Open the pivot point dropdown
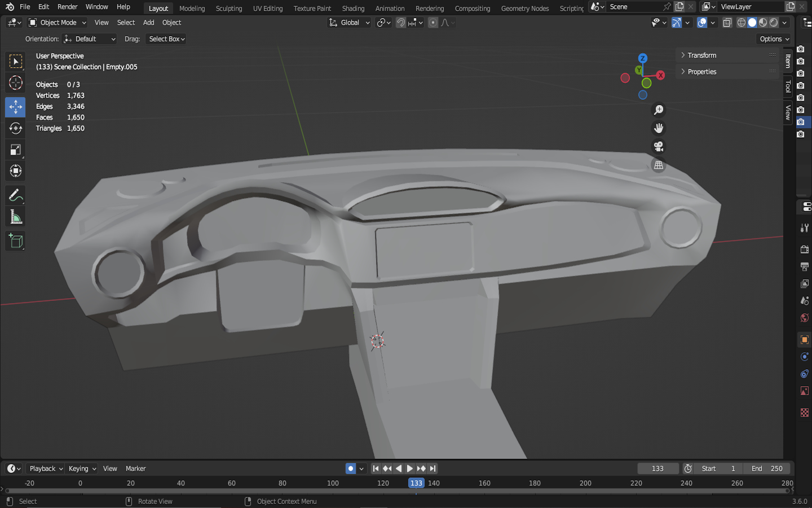 (383, 23)
